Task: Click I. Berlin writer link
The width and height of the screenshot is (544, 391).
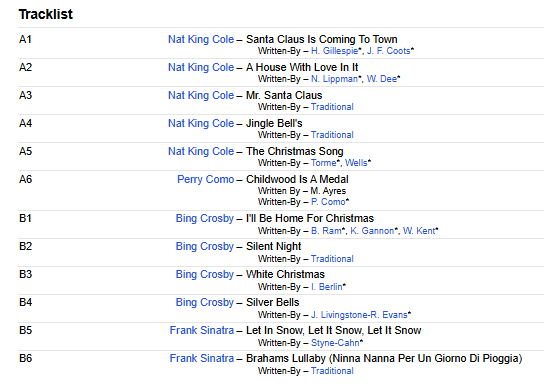Action: (x=326, y=287)
